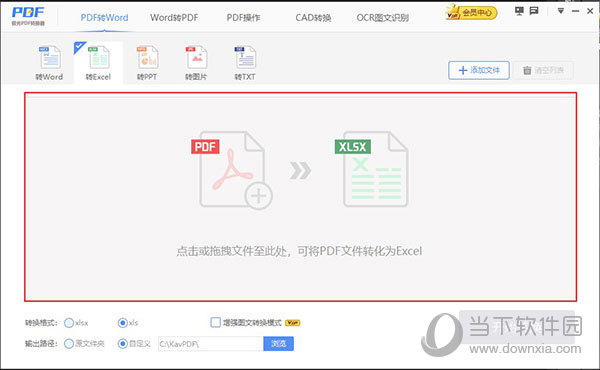Minimize the PDF converter window
Viewport: 600px width, 370px height.
pos(576,11)
